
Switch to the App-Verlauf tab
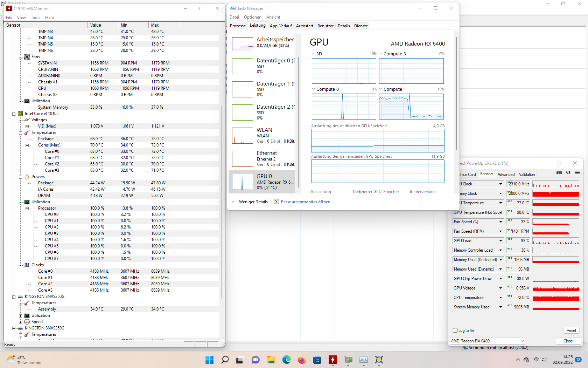coord(281,26)
